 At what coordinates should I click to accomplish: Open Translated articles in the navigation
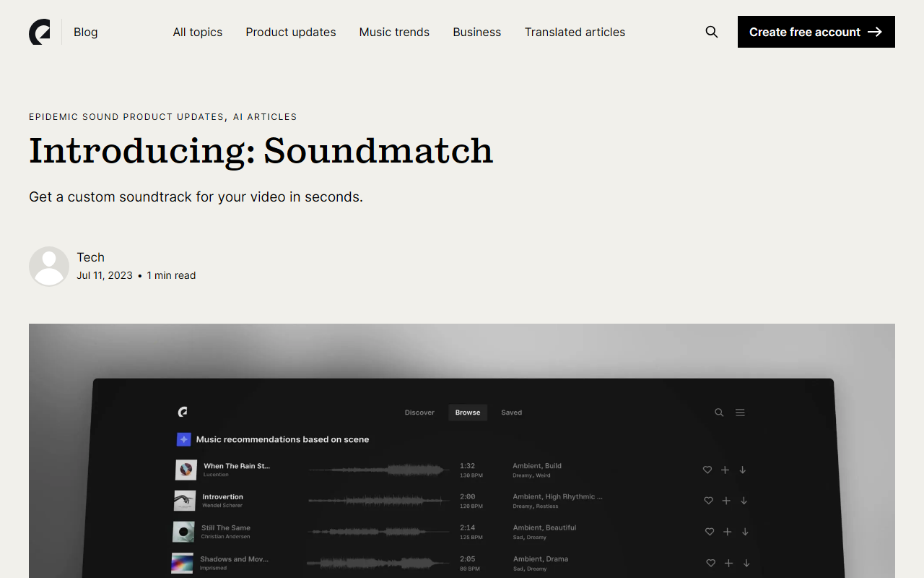tap(575, 32)
